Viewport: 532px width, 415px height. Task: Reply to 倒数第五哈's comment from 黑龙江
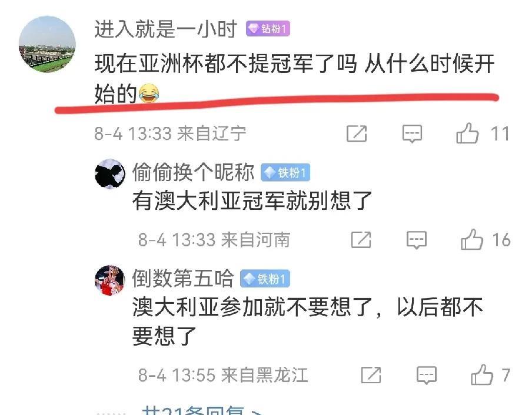[427, 375]
